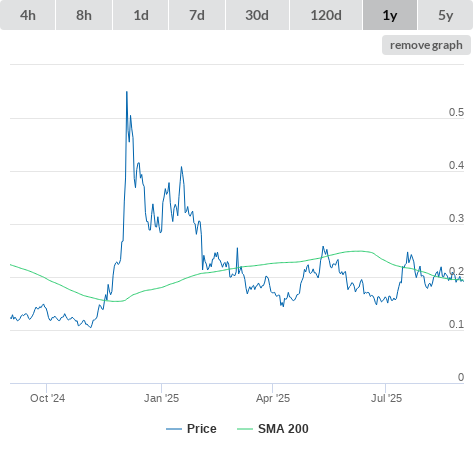
Task: Choose the 1d time range
Action: pyautogui.click(x=141, y=15)
